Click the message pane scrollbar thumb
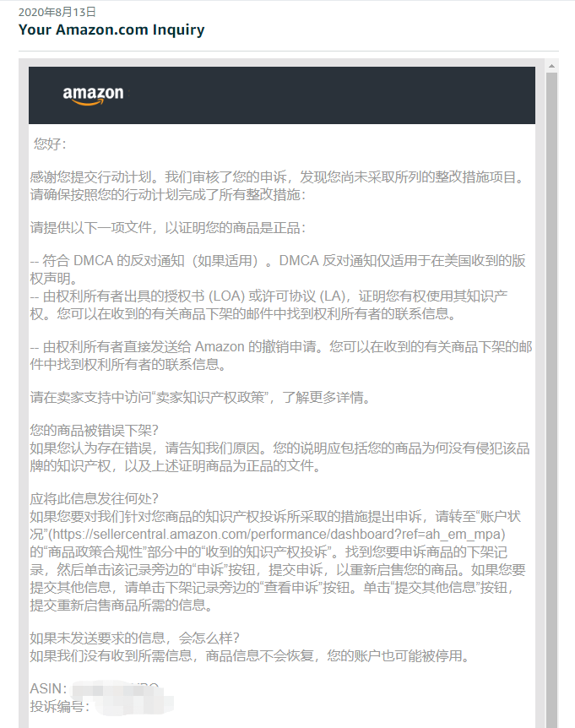 click(551, 399)
